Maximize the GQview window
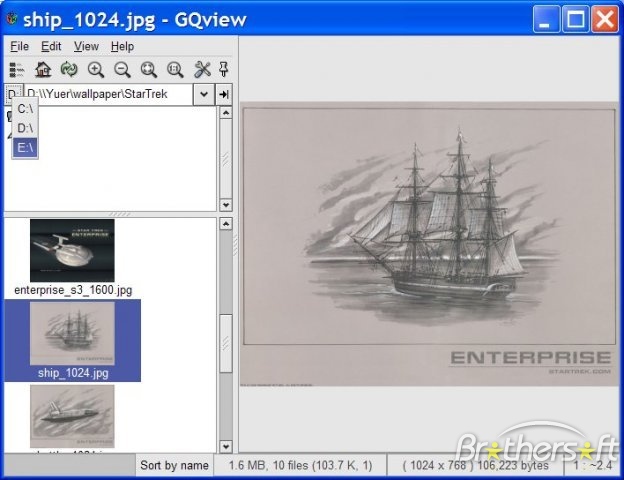 [575, 19]
